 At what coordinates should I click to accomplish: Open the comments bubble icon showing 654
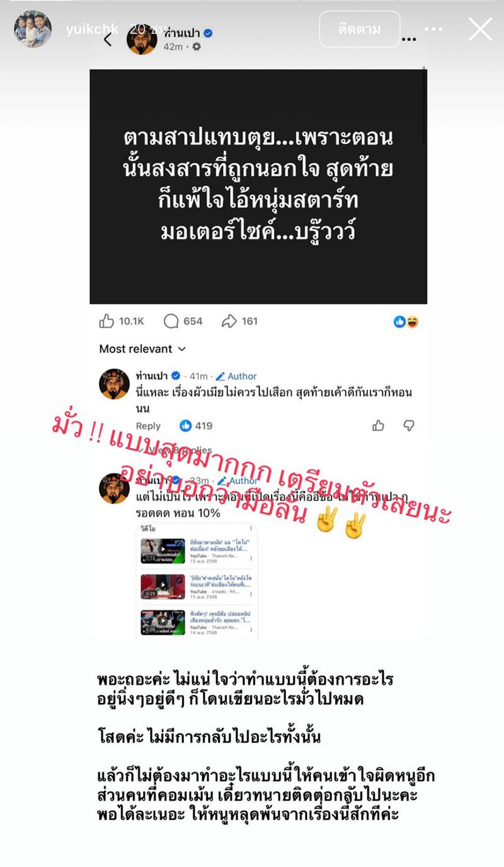pos(171,321)
